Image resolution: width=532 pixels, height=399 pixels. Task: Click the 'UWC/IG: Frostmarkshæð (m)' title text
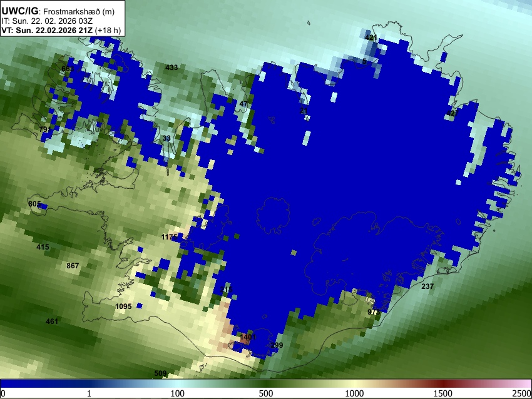click(x=58, y=11)
